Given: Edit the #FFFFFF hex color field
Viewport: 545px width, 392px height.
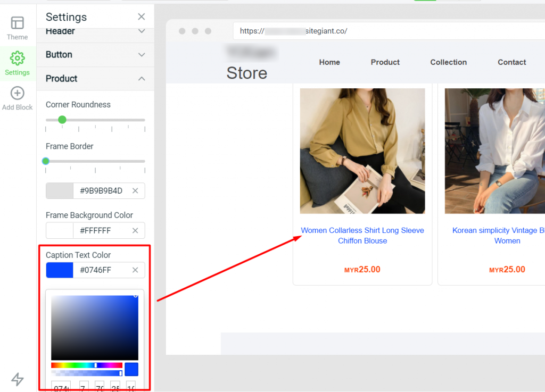Looking at the screenshot, I should [95, 230].
